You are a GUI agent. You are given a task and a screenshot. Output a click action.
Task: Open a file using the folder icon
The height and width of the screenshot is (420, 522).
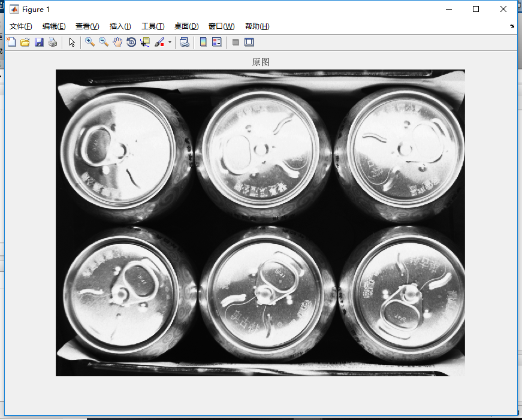pyautogui.click(x=25, y=43)
